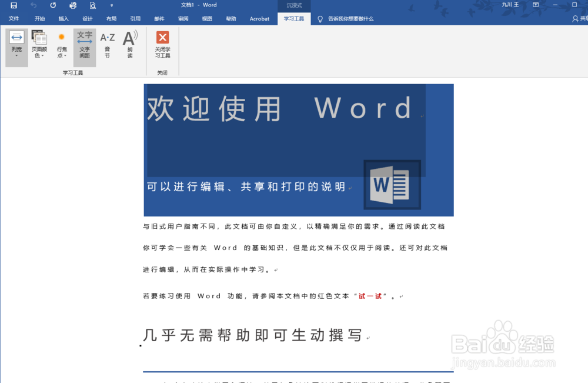588x383 pixels.
Task: Switch to the Acrobat tab
Action: [259, 18]
